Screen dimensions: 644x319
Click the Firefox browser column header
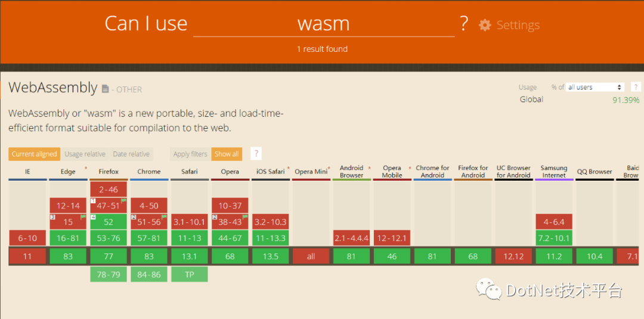[109, 172]
